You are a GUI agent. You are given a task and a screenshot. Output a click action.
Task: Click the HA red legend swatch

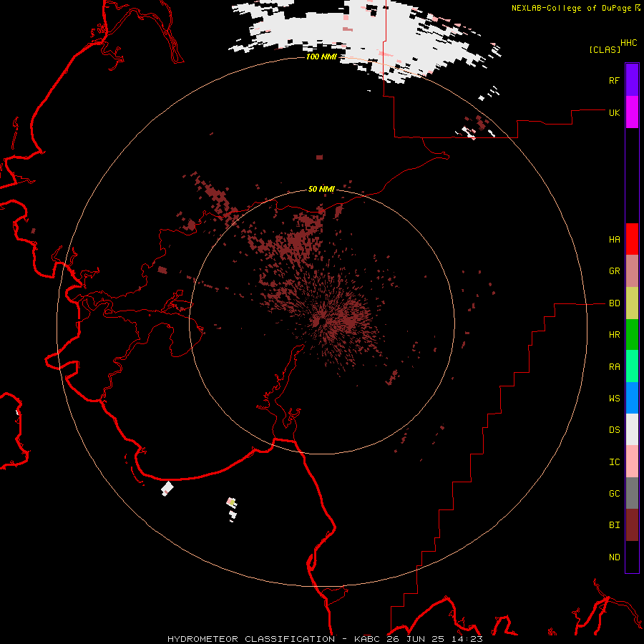[632, 239]
